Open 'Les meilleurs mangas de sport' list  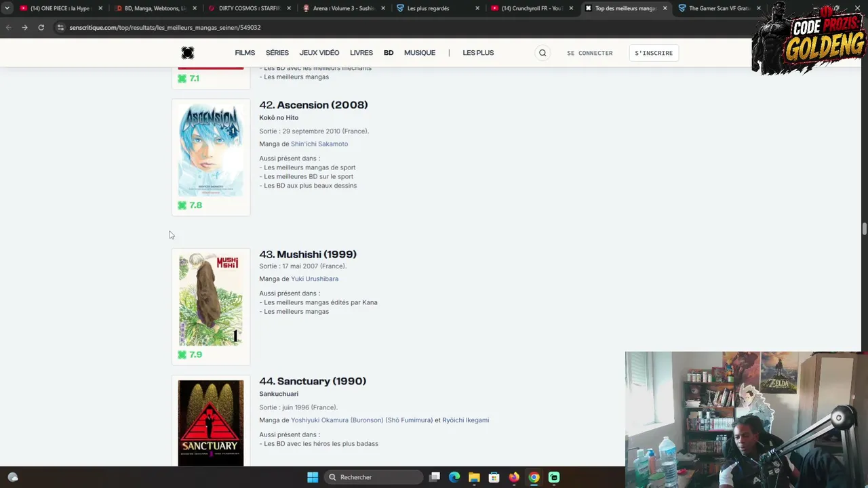pyautogui.click(x=309, y=167)
